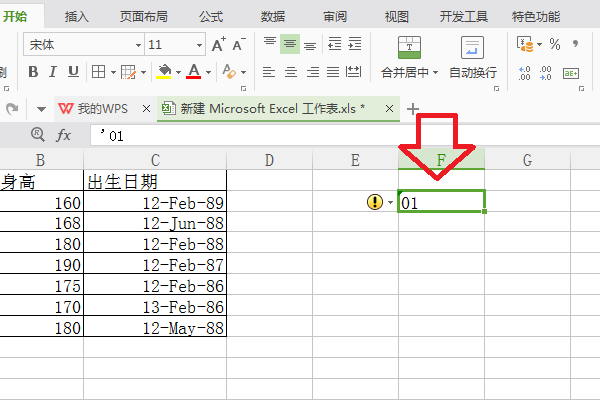Image resolution: width=600 pixels, height=400 pixels.
Task: Close the 新建 Microsoft Excel 工作表.xls tab
Action: click(x=389, y=109)
